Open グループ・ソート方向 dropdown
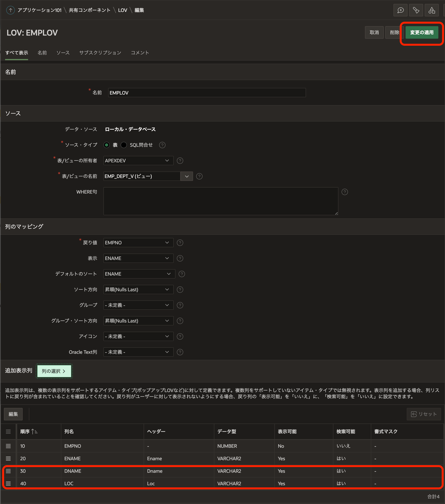This screenshot has width=445, height=504. click(139, 321)
